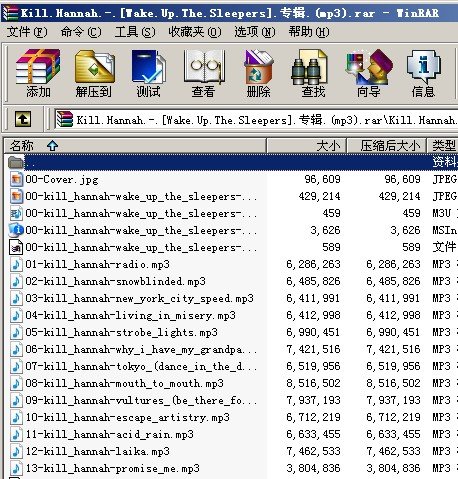Click the Extract To (解压到) toolbar icon
458x479 pixels.
point(94,66)
